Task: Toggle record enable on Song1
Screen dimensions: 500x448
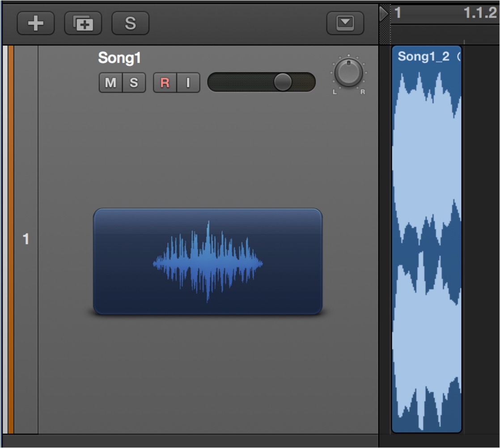Action: click(165, 83)
